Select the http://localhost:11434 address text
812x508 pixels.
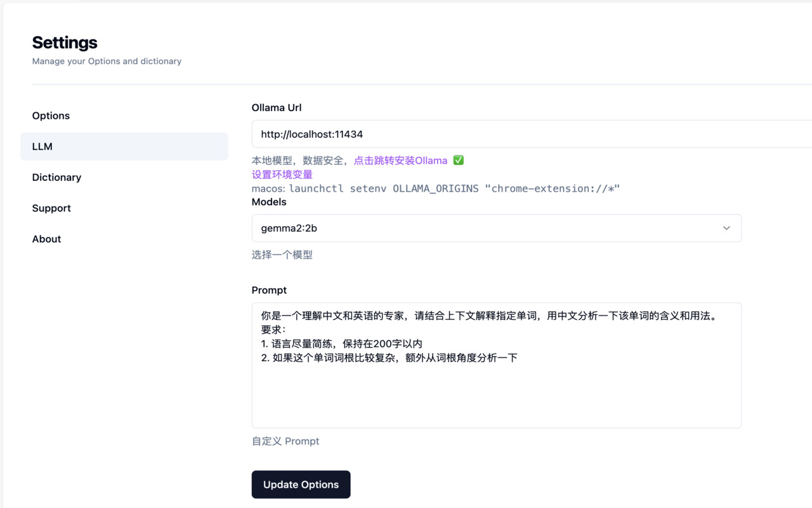(x=311, y=134)
